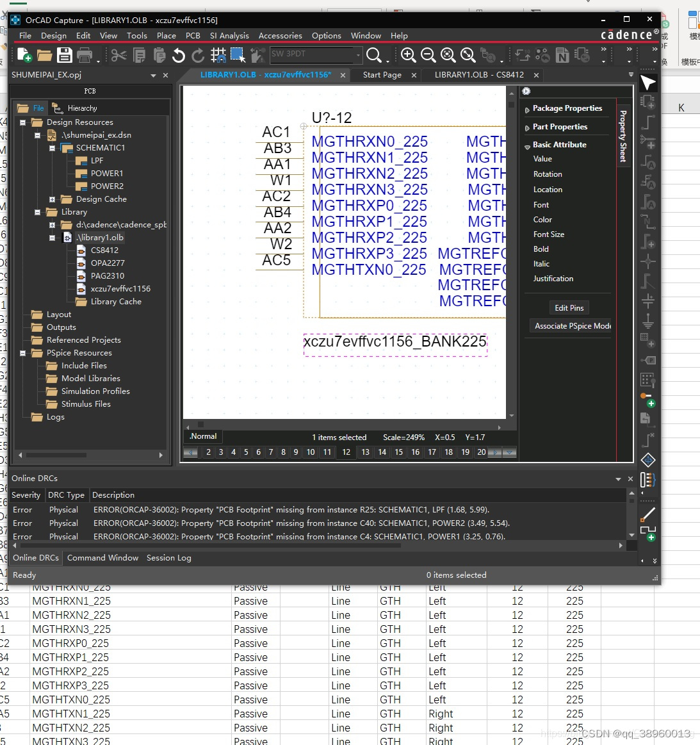This screenshot has height=745, width=700.
Task: Click the Redo toolbar icon
Action: click(197, 56)
